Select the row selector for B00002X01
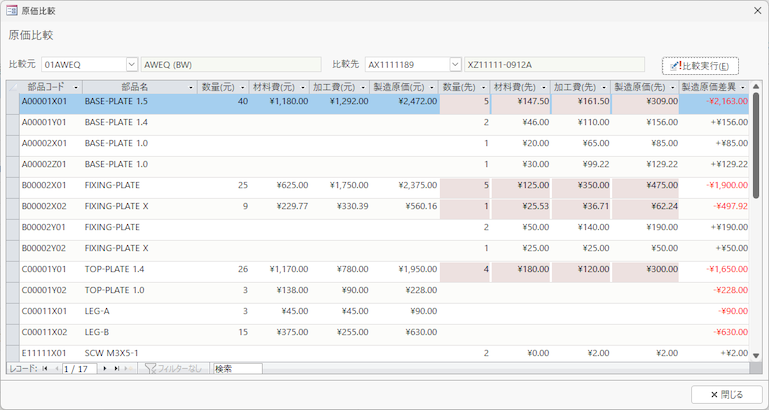This screenshot has height=410, width=769. (12, 185)
